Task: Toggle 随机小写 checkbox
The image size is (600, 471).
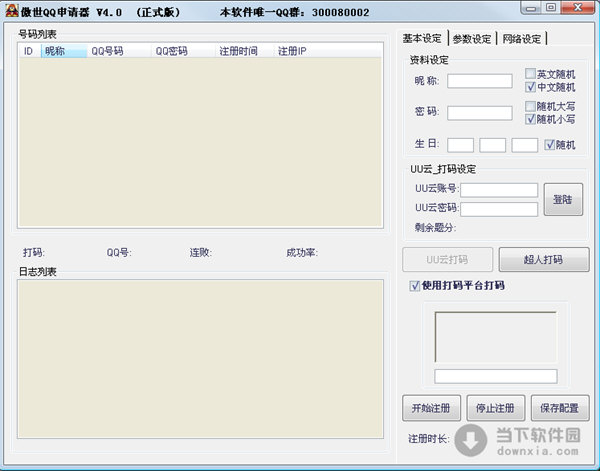Action: (530, 119)
